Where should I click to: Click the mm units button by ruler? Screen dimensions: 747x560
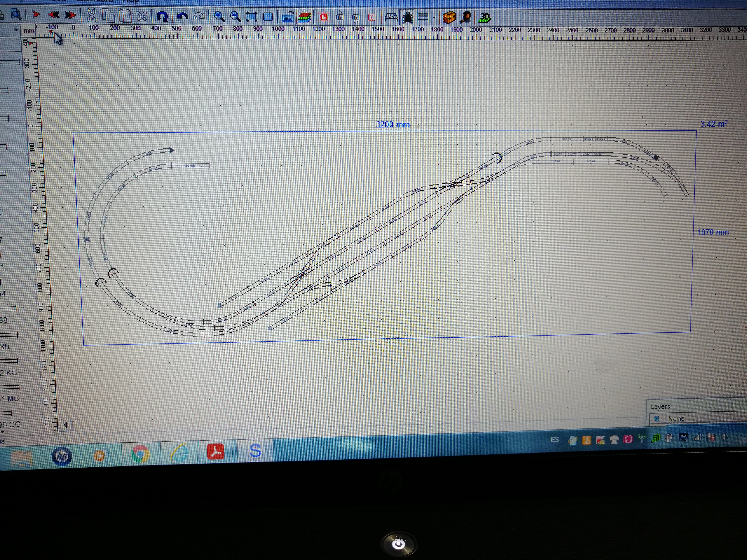[29, 31]
